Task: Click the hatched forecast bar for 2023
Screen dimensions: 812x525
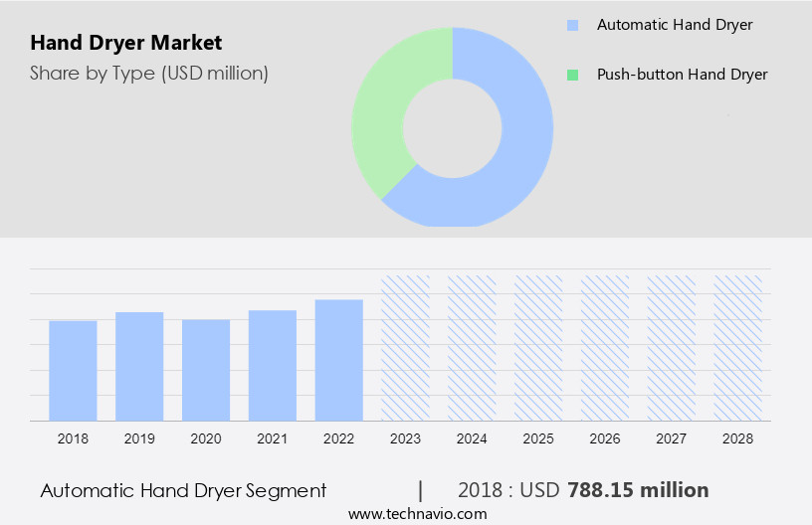Action: 406,347
